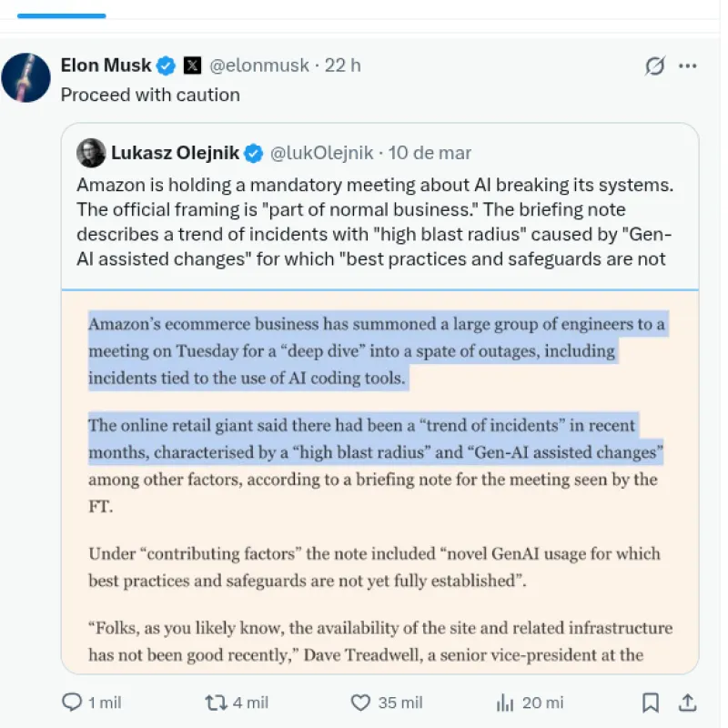Click the X affiliation badge icon
The height and width of the screenshot is (728, 728).
point(192,66)
